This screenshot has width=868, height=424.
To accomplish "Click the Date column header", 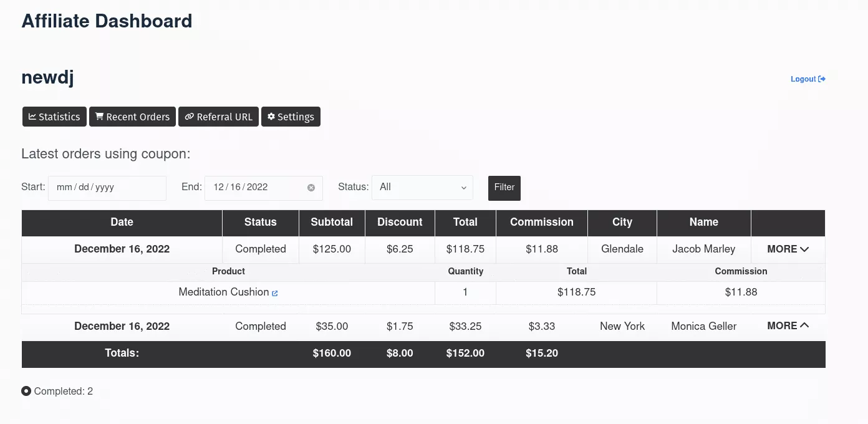I will pos(122,222).
